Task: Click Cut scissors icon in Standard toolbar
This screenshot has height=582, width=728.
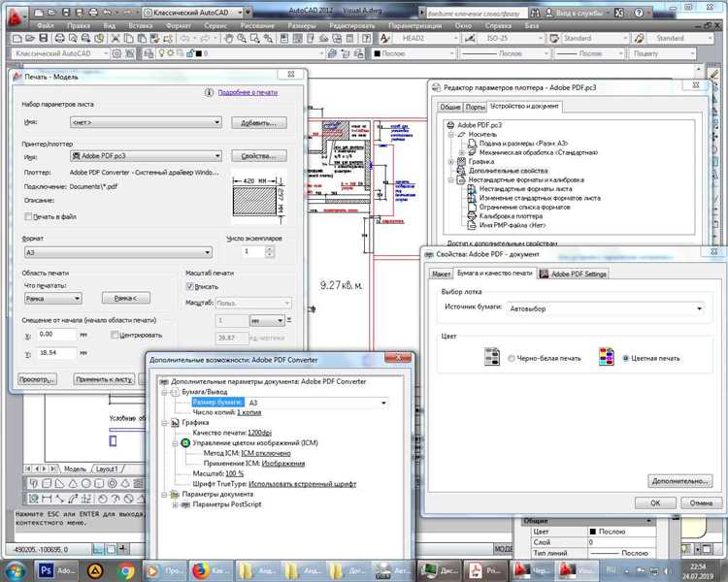Action: pyautogui.click(x=116, y=39)
